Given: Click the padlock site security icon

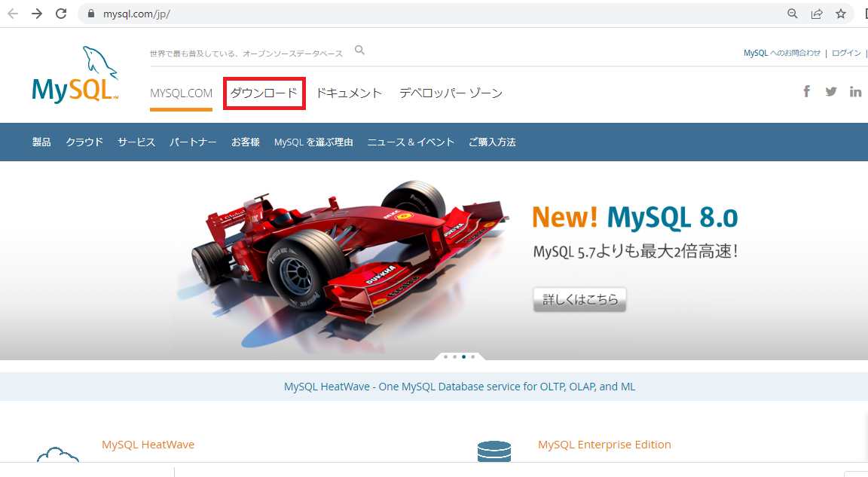Looking at the screenshot, I should point(91,14).
